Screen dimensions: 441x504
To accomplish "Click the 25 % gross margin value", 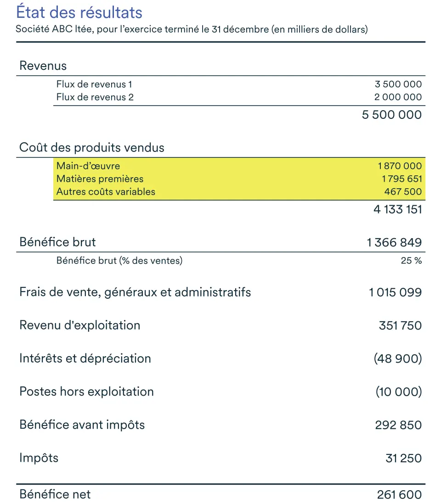I will click(x=411, y=261).
